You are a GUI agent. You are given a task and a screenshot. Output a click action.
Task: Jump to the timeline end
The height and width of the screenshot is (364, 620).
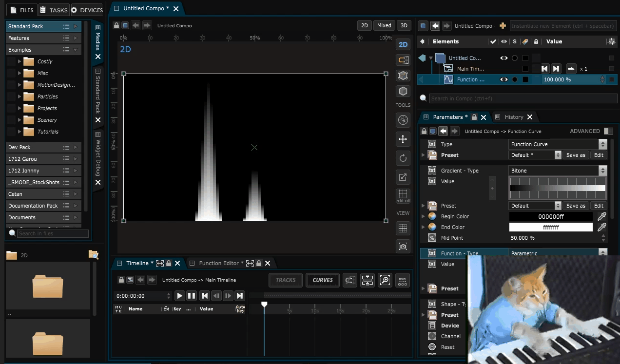239,295
